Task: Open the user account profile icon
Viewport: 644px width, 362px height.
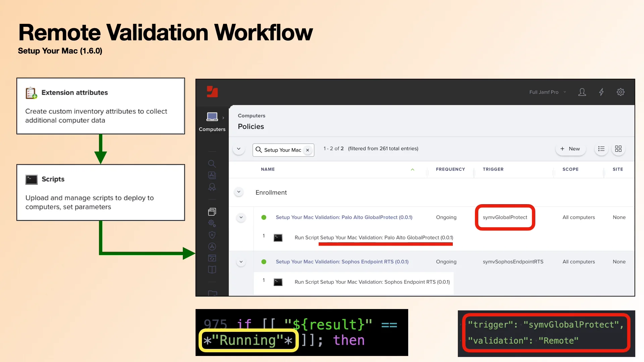Action: tap(582, 92)
